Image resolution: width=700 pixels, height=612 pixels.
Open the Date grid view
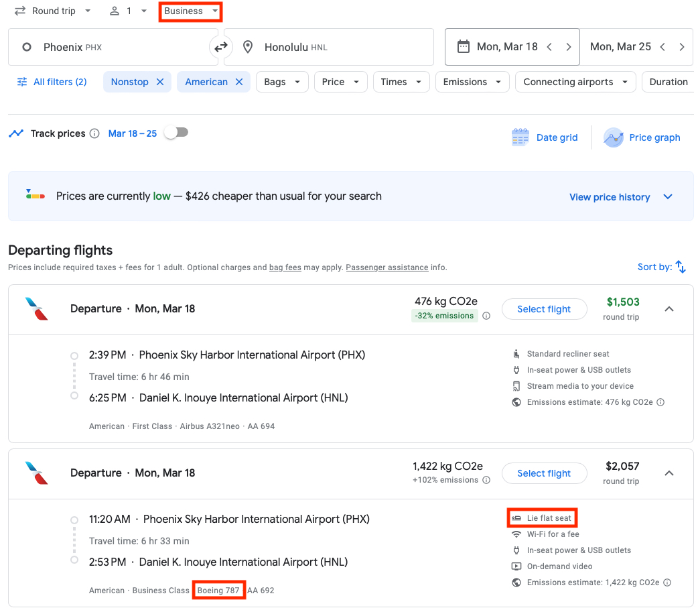545,137
